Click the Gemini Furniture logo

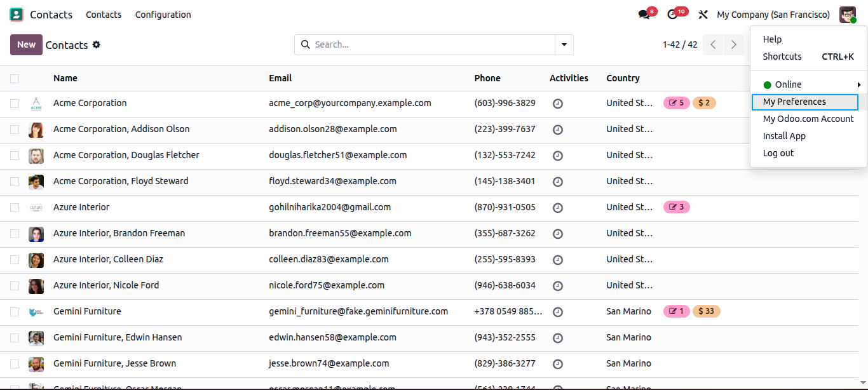[36, 312]
